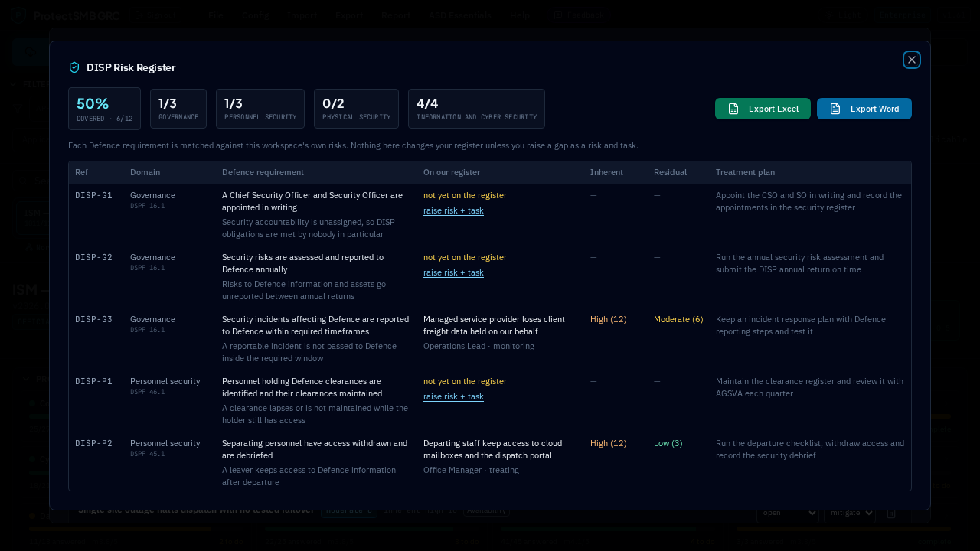Viewport: 980px width, 551px height.
Task: Raise risk and task for DISP-G2
Action: (453, 272)
